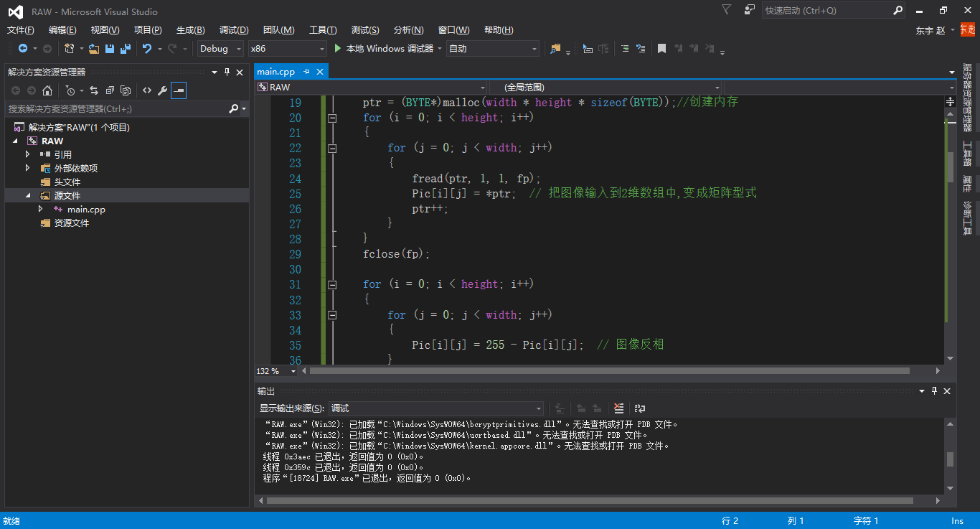Screen dimensions: 980x529
Task: Click the bookmark icon in the toolbar
Action: click(x=661, y=49)
